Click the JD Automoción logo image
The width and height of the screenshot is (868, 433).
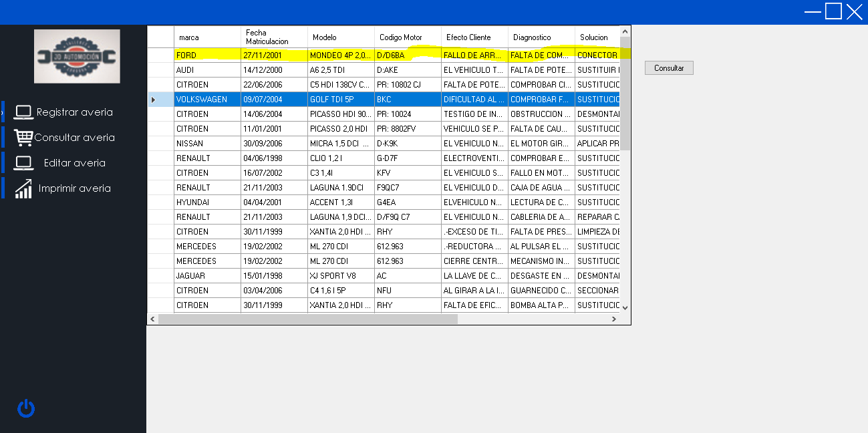tap(78, 56)
